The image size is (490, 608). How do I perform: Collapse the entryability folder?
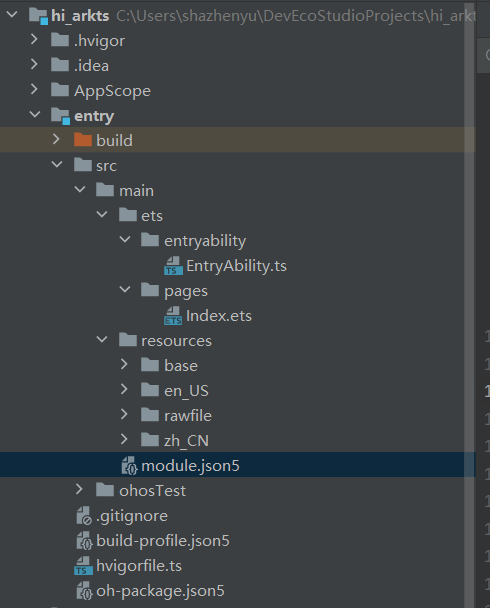[x=125, y=240]
